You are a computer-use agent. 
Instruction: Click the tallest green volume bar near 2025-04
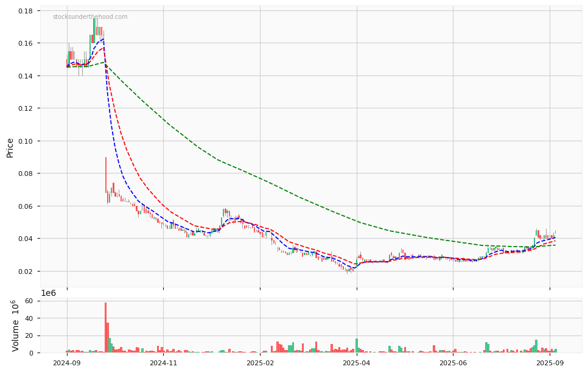coord(357,345)
